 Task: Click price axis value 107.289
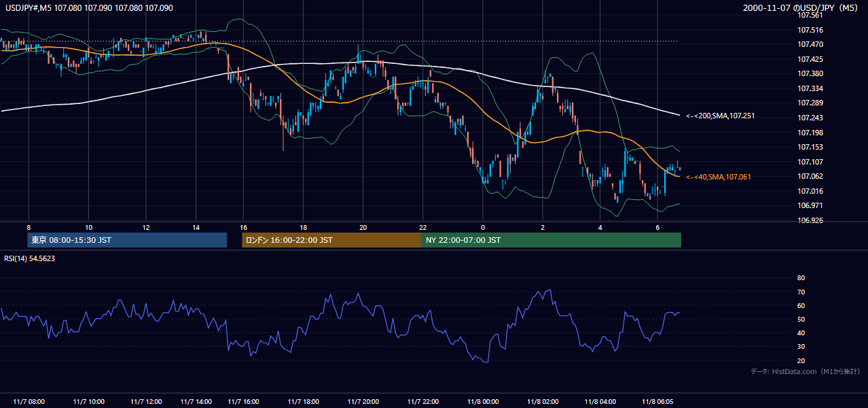click(809, 103)
